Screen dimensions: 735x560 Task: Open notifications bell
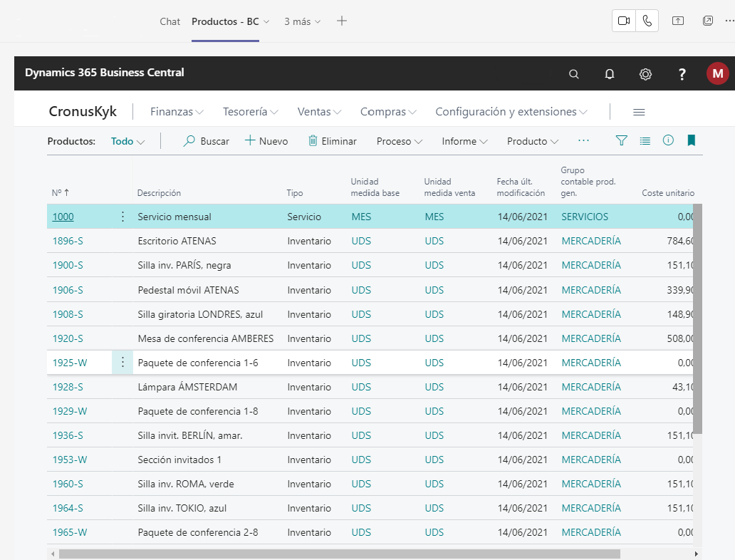coord(610,74)
